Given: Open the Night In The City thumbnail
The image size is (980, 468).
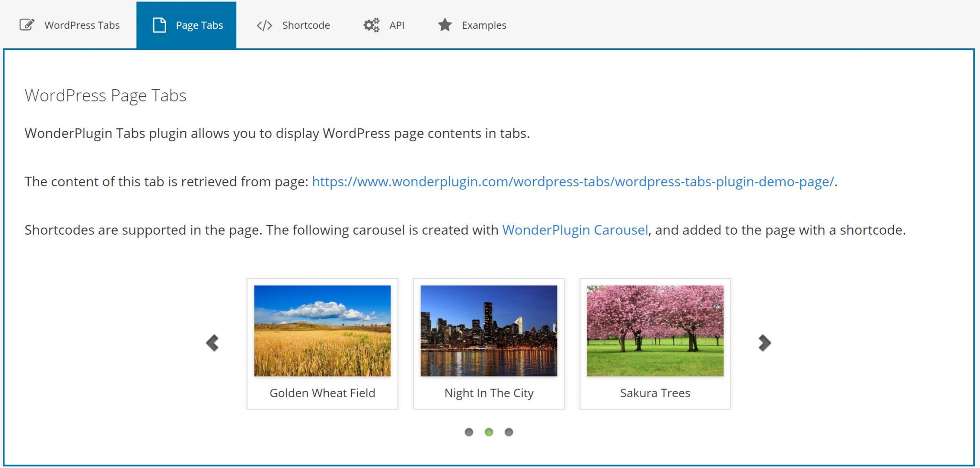Looking at the screenshot, I should tap(489, 331).
